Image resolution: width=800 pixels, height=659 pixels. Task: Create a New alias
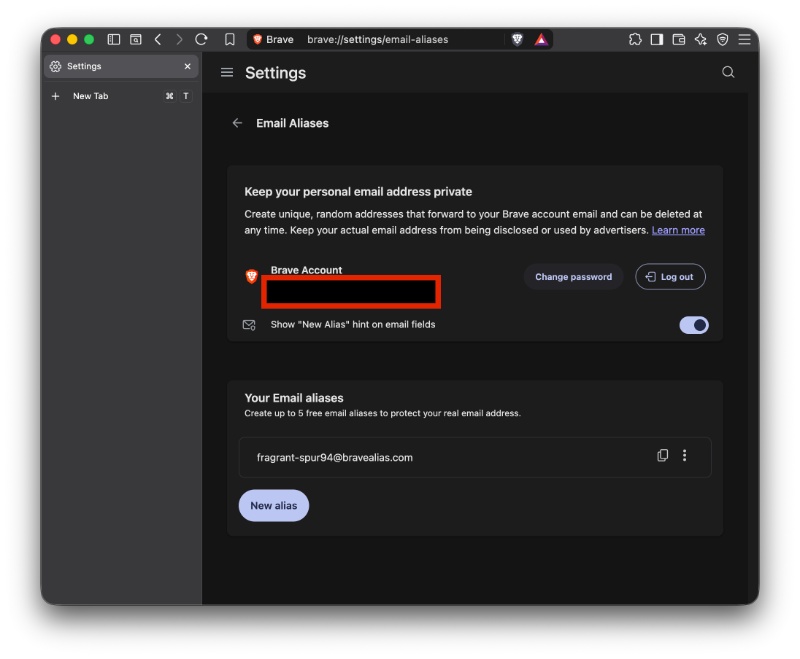(x=273, y=505)
